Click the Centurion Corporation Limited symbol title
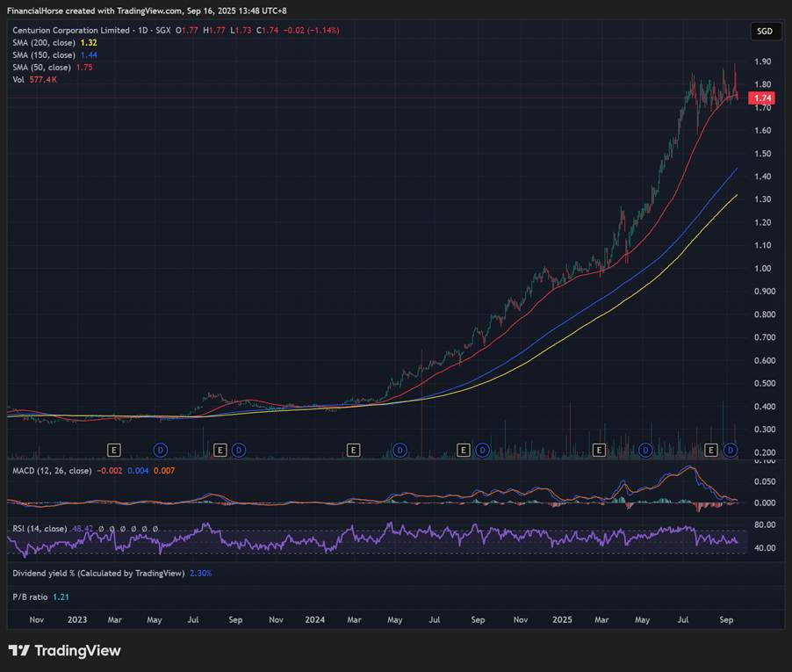 (x=71, y=31)
